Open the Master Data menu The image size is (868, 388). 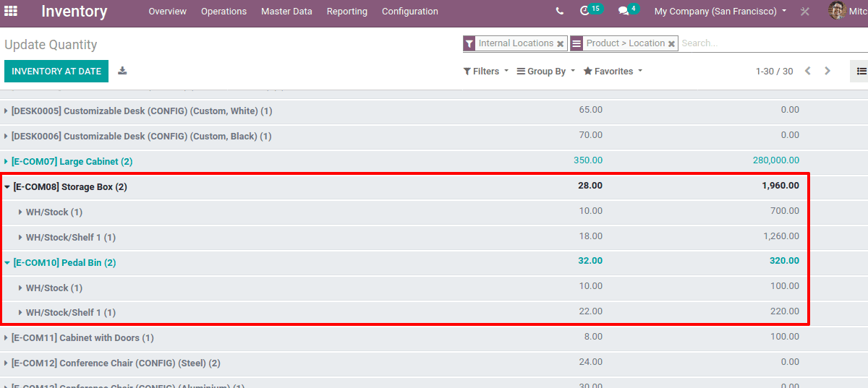[286, 12]
